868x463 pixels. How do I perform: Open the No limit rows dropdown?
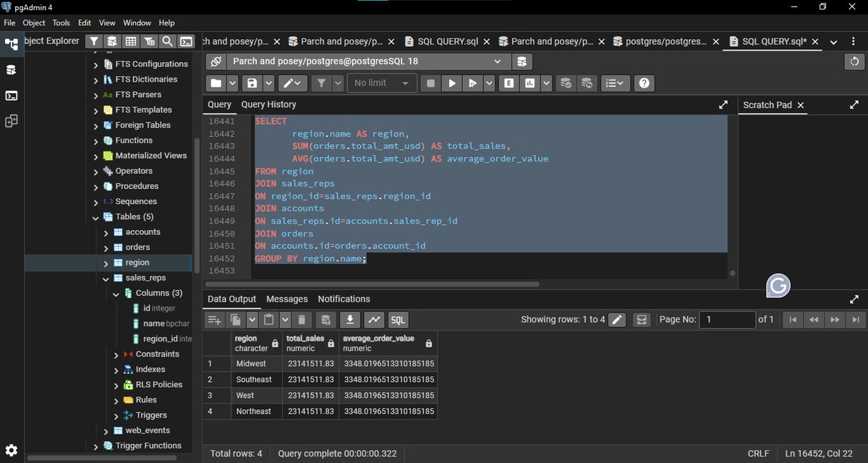(x=382, y=83)
